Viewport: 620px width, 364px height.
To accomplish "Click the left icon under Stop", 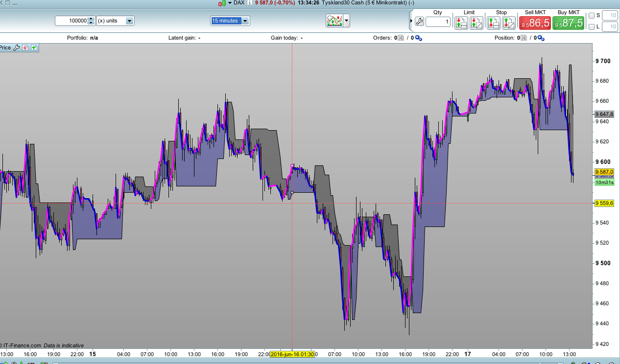I will tap(493, 23).
